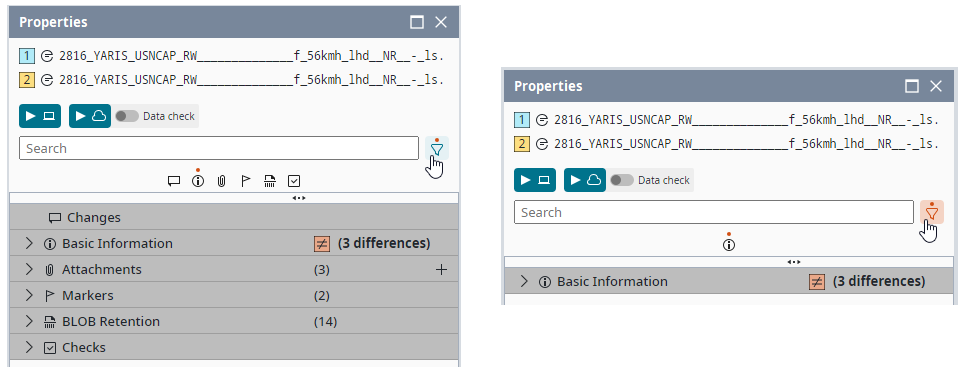Click second 2816_YARIS_USNCAP file name in left panel
This screenshot has width=965, height=374.
point(251,80)
